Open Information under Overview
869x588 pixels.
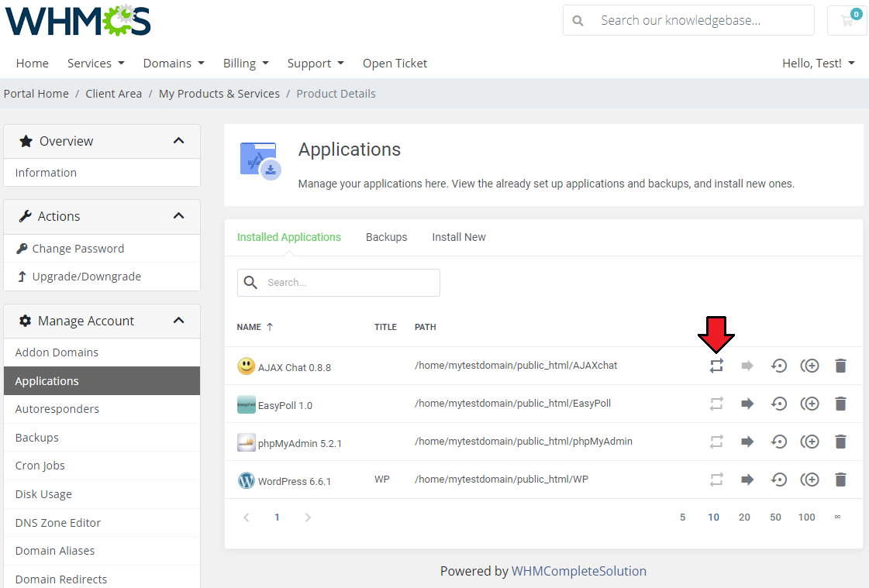102,173
